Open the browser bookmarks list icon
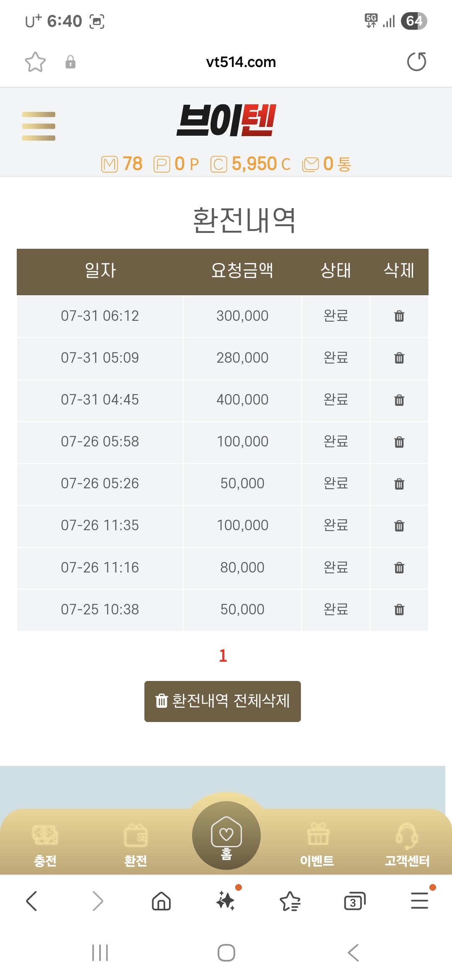Image resolution: width=452 pixels, height=980 pixels. [290, 901]
